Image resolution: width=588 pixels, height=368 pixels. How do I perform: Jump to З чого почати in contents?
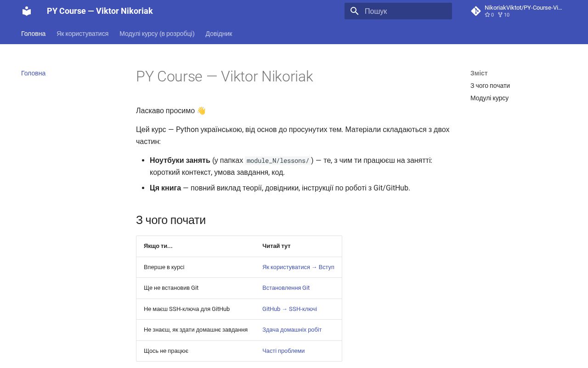tap(490, 86)
